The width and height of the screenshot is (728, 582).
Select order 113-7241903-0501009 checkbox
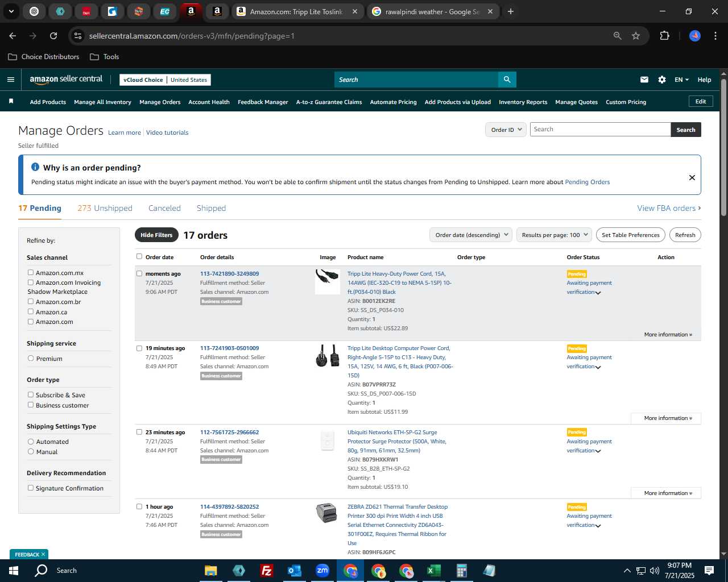[139, 348]
